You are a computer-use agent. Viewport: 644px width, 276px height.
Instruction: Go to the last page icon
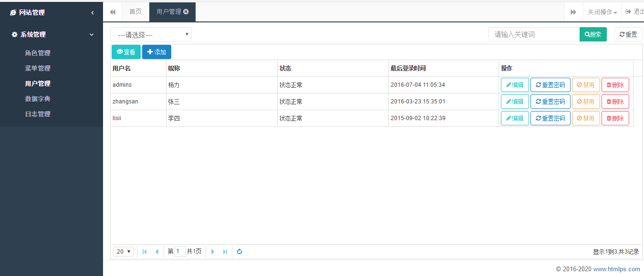[225, 252]
